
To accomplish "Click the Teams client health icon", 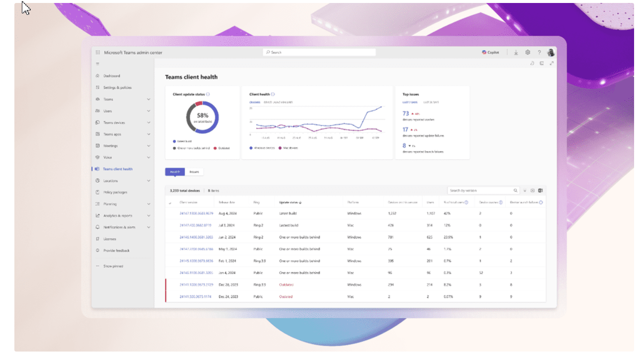I will point(98,169).
